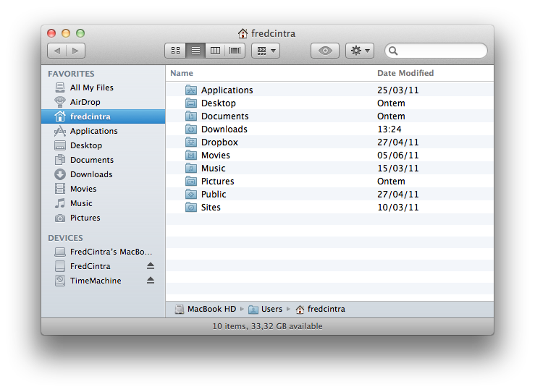
Task: Switch to Cover Flow view
Action: tap(235, 51)
